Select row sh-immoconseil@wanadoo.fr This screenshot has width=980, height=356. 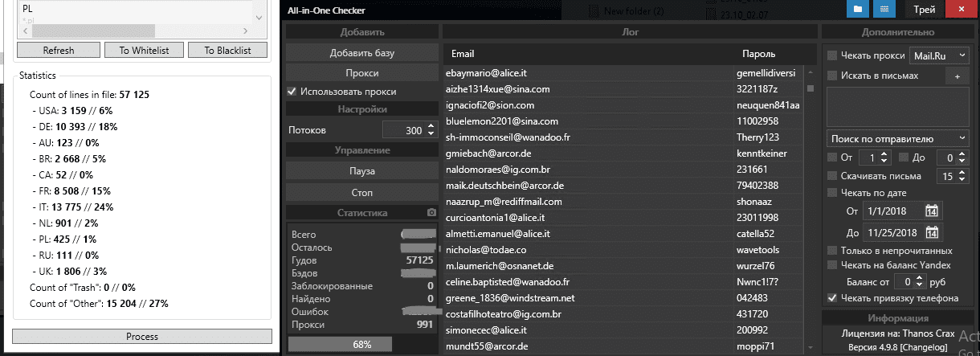tap(623, 137)
